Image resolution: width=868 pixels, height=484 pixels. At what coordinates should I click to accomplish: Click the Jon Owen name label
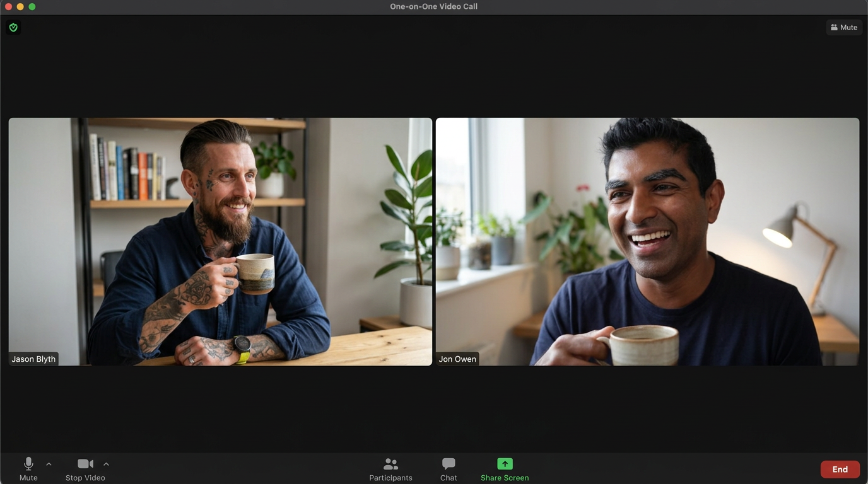tap(457, 359)
